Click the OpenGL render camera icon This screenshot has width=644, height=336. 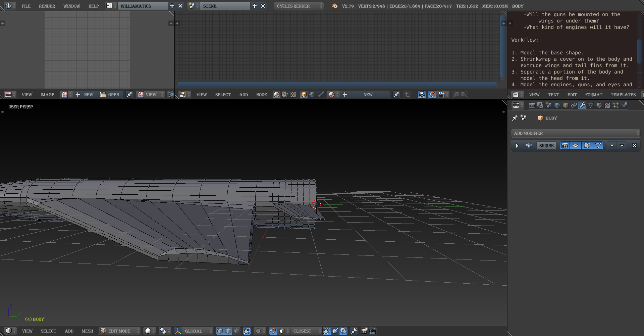364,331
